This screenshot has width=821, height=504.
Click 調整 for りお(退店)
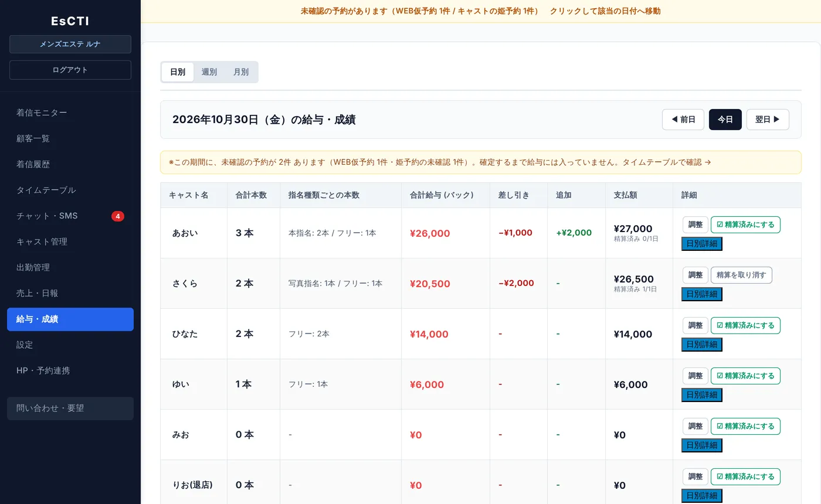[696, 476]
